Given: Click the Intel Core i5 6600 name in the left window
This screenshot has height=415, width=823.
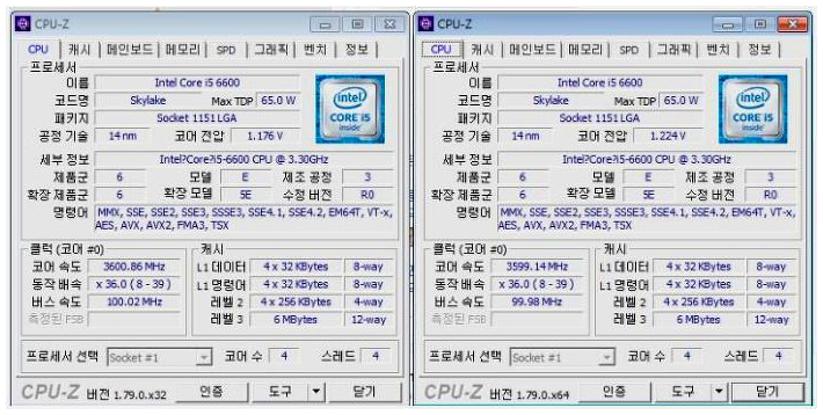Looking at the screenshot, I should (x=197, y=82).
